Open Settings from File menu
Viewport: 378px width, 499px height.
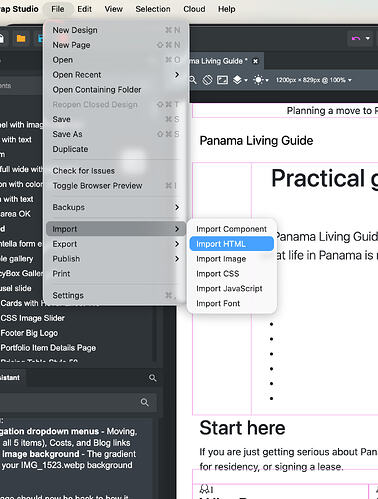116,295
